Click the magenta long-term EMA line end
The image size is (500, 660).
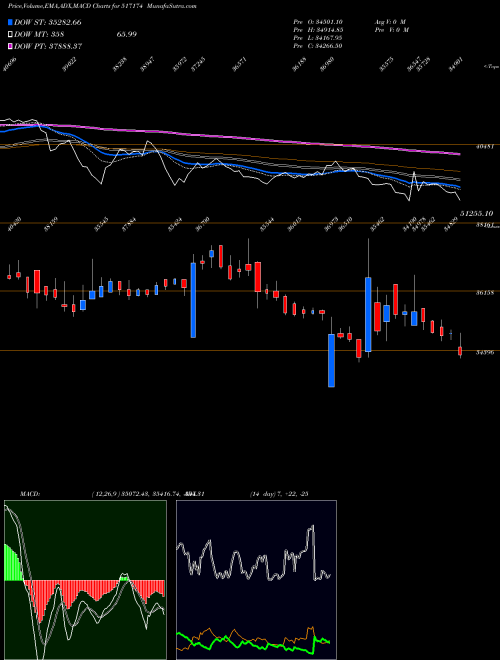[458, 154]
